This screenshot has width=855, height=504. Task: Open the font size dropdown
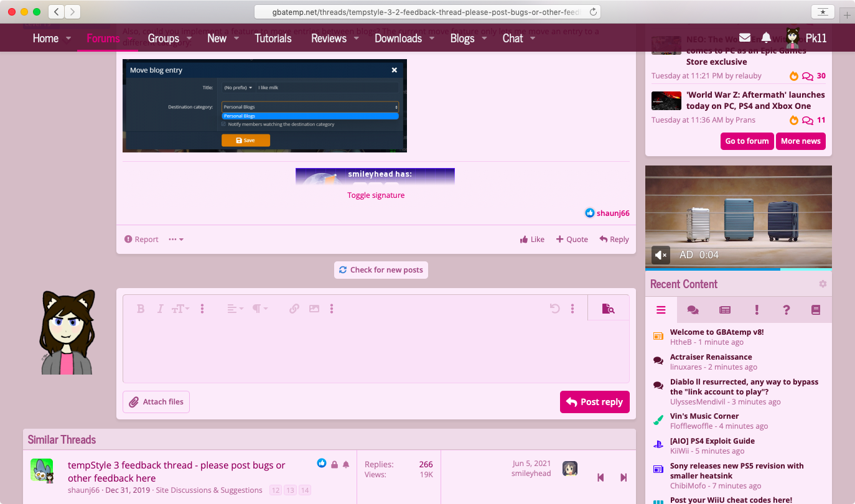pos(180,309)
